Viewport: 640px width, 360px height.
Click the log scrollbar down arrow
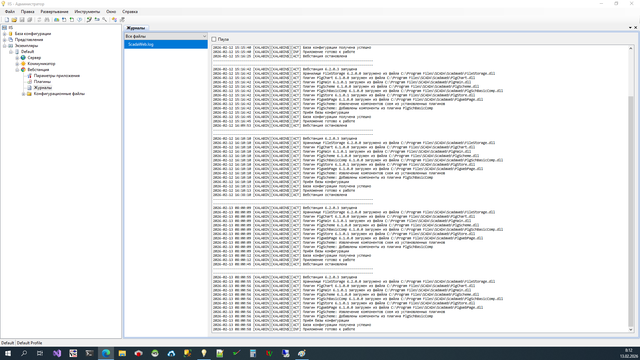point(631,329)
